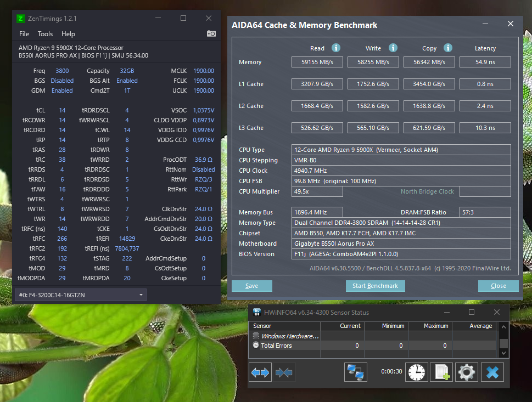
Task: Click Motherboard field Gigabyte B550I Aorus Pro AX
Action: [x=401, y=244]
